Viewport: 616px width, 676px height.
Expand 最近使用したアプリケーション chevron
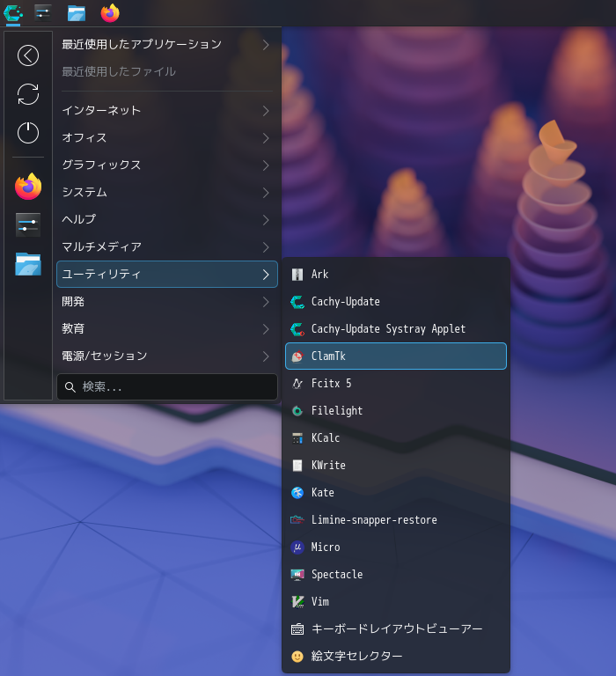click(x=266, y=45)
